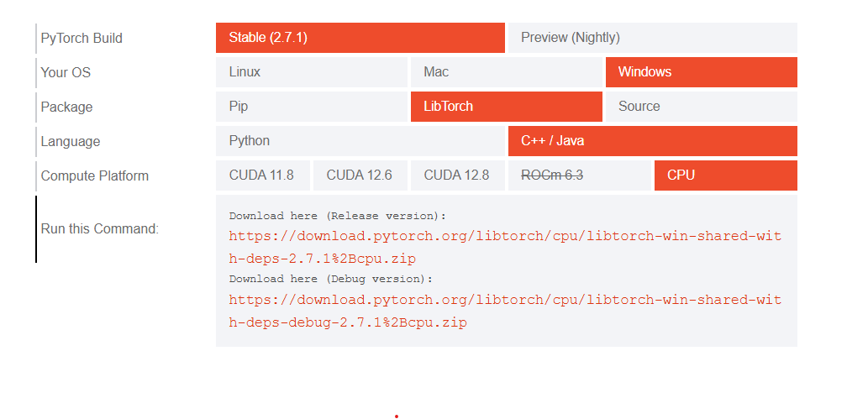The width and height of the screenshot is (868, 419).
Task: Choose the Preview (Nightly) build
Action: pos(653,38)
